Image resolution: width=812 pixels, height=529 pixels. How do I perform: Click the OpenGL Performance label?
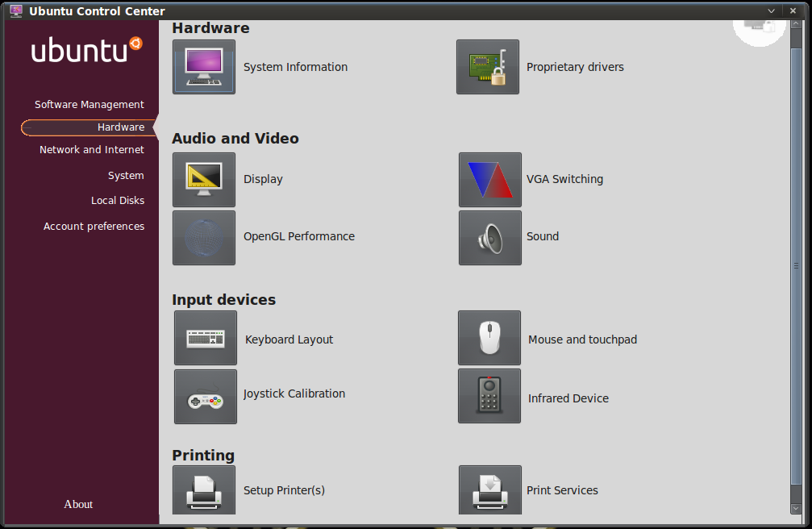tap(299, 236)
